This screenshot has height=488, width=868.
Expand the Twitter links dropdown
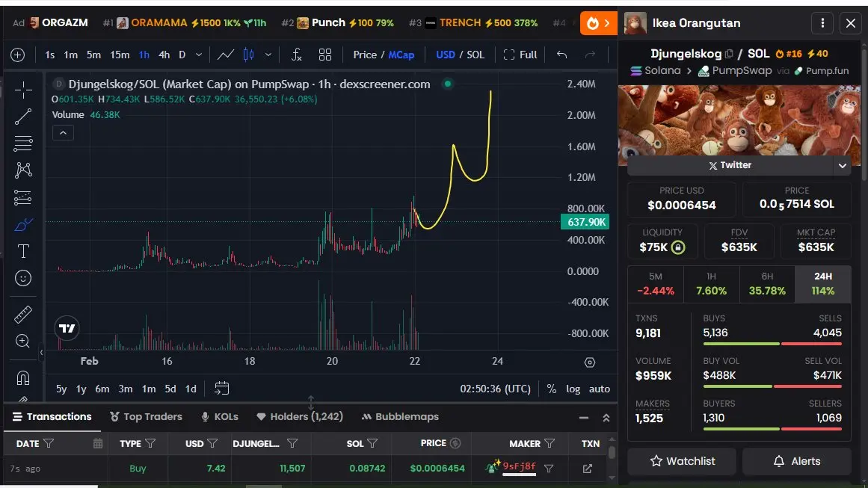[842, 165]
